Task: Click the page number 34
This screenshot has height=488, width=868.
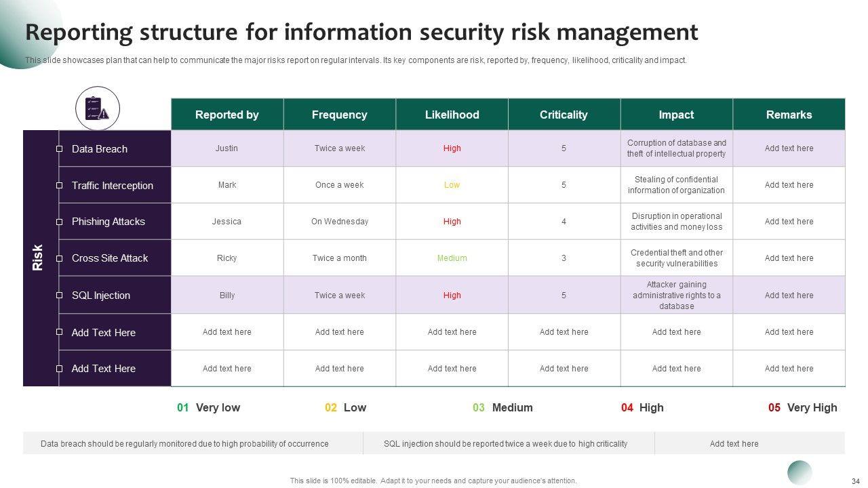Action: (854, 481)
